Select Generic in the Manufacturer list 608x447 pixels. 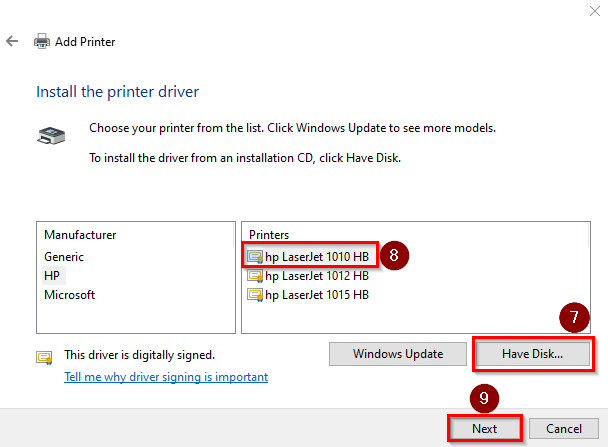(65, 256)
